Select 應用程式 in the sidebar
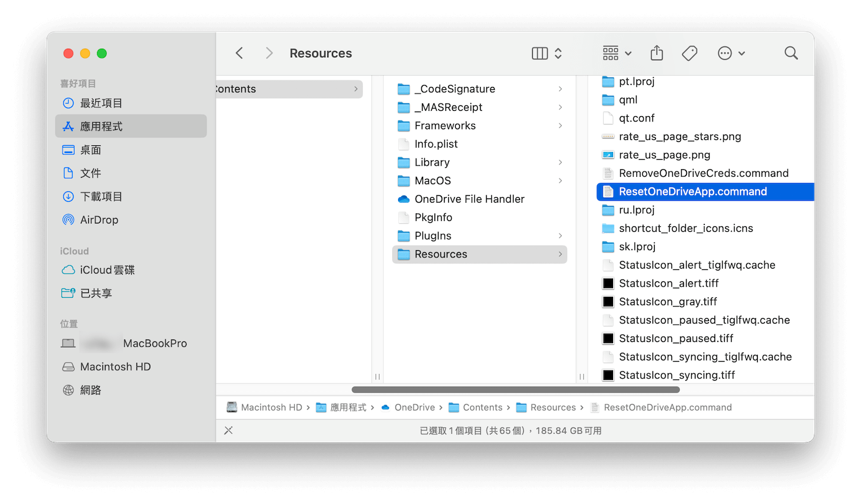This screenshot has width=861, height=504. (x=131, y=126)
